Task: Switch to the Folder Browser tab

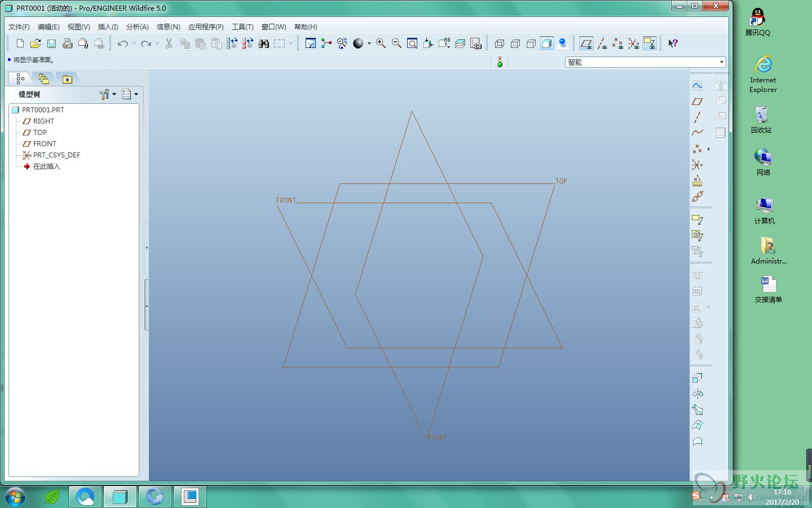Action: [x=44, y=79]
